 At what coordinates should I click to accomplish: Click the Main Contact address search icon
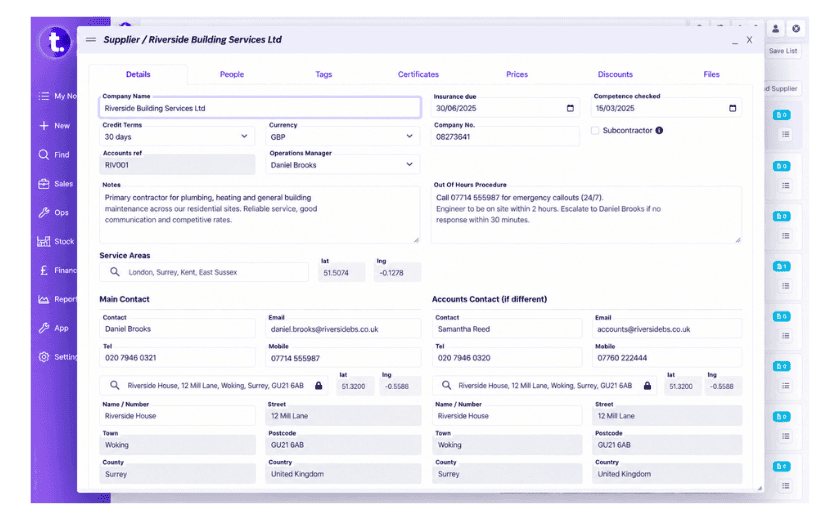click(x=115, y=386)
